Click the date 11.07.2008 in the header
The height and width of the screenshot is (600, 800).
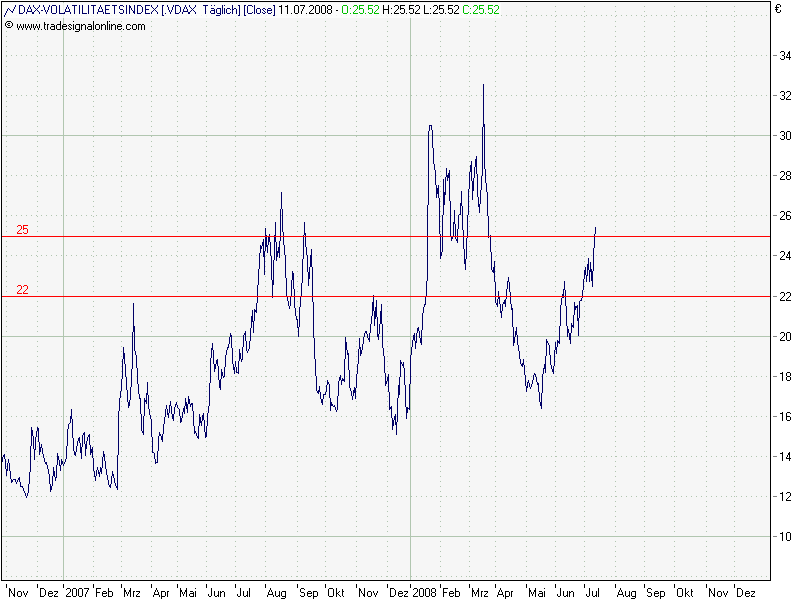(305, 10)
